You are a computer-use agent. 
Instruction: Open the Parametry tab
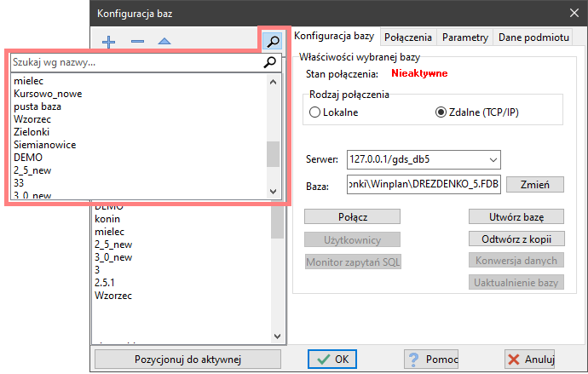[465, 37]
